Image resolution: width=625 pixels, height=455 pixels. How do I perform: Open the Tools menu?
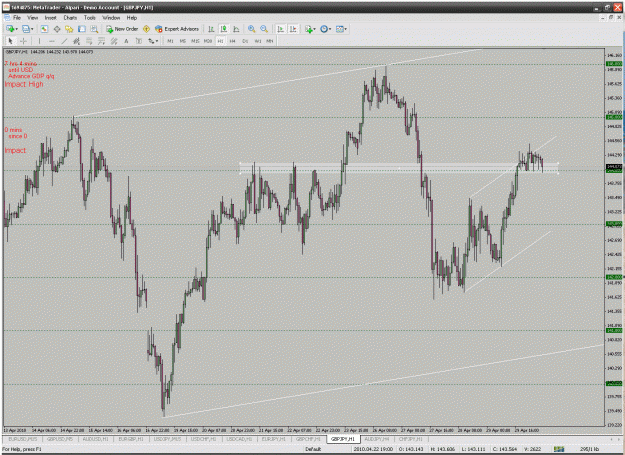click(90, 18)
